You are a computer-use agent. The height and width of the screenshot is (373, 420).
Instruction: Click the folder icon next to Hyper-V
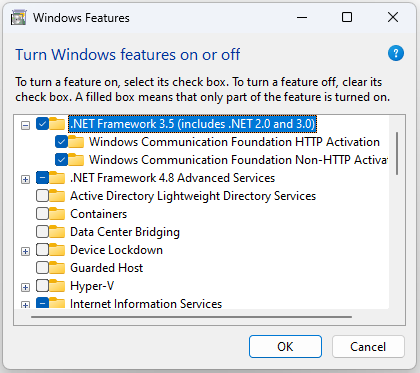click(x=57, y=286)
